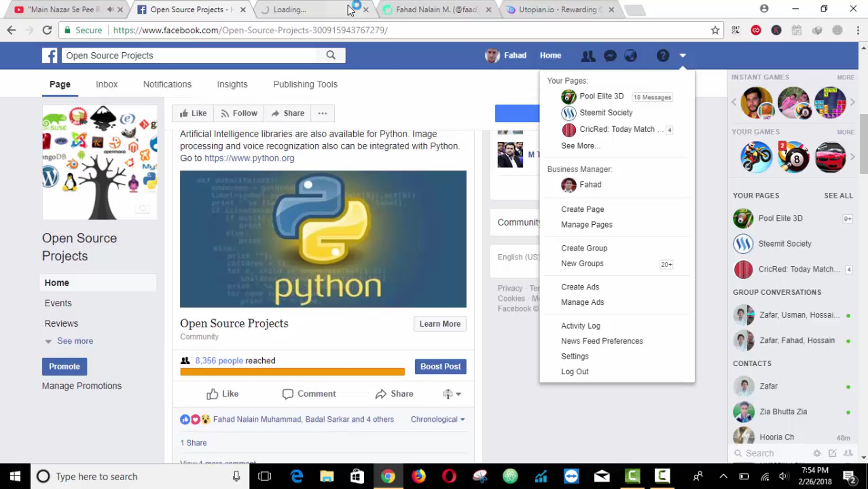Toggle Like on the Python post

click(222, 394)
